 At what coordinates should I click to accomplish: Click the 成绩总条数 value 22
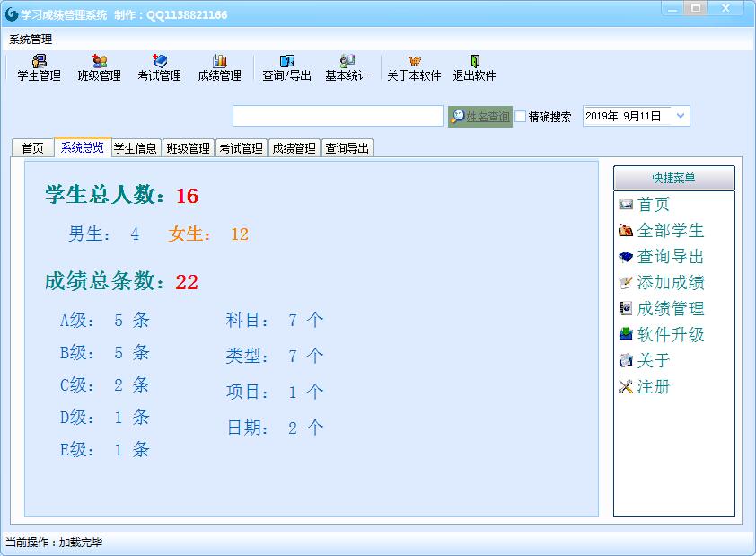click(187, 282)
